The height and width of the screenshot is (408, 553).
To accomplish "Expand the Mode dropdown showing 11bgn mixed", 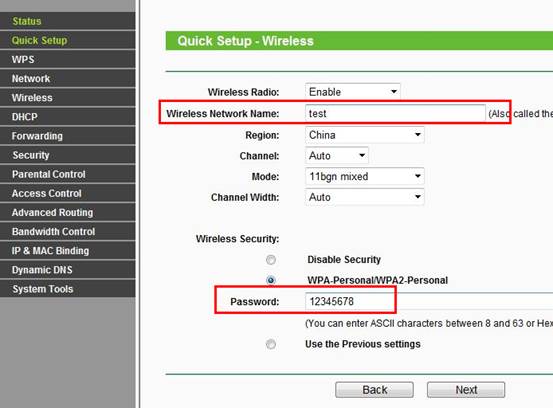I will (x=365, y=176).
